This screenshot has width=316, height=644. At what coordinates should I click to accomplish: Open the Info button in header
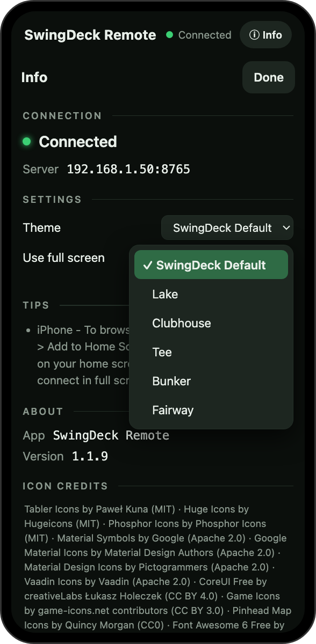265,35
